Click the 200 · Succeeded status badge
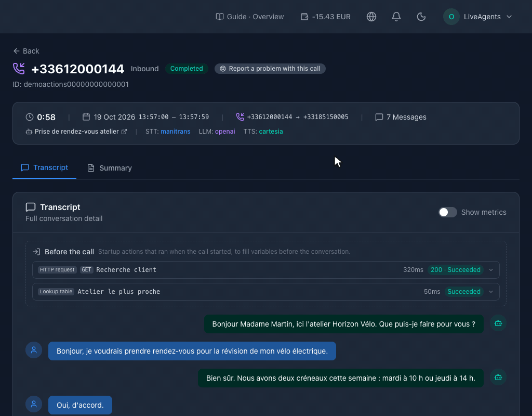532x416 pixels. coord(455,270)
